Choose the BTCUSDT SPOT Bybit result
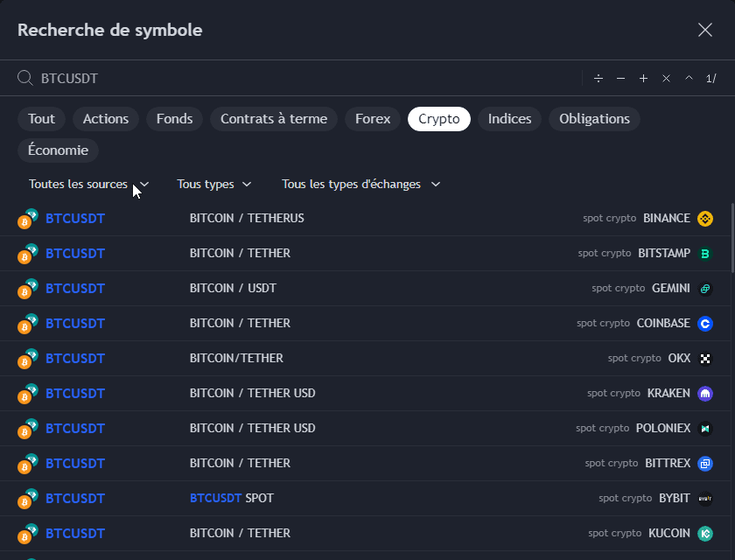The height and width of the screenshot is (560, 735). coord(75,499)
